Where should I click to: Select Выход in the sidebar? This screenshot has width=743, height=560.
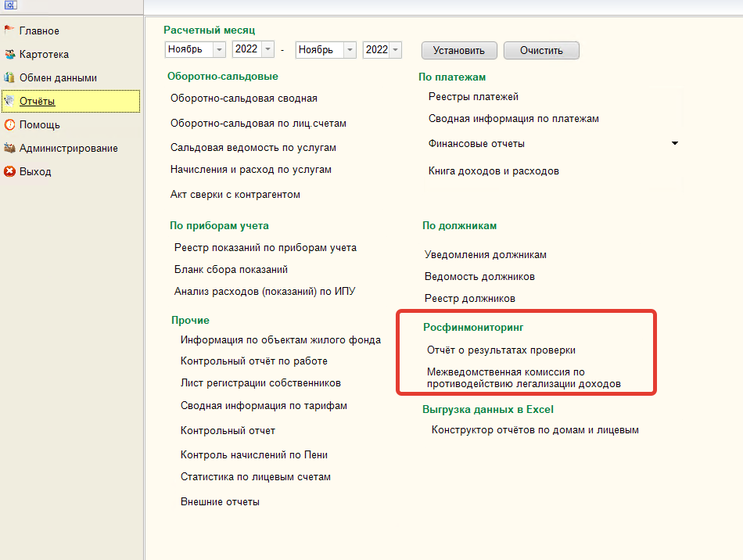click(x=35, y=172)
